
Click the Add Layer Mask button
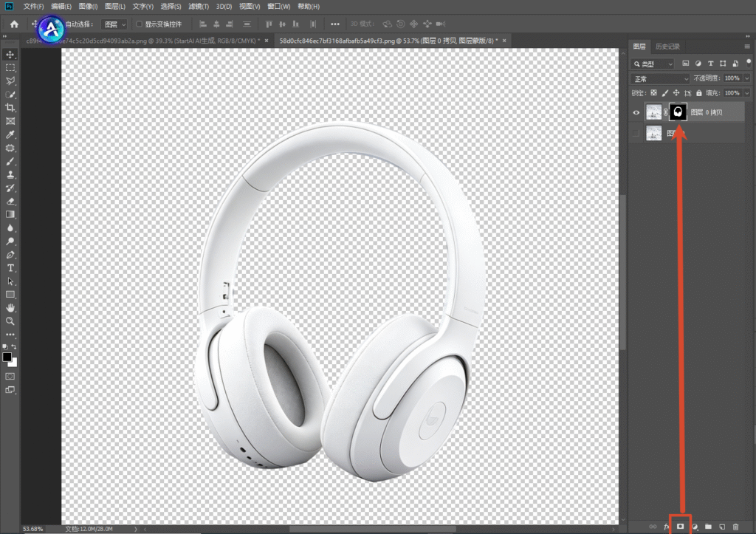(x=680, y=527)
